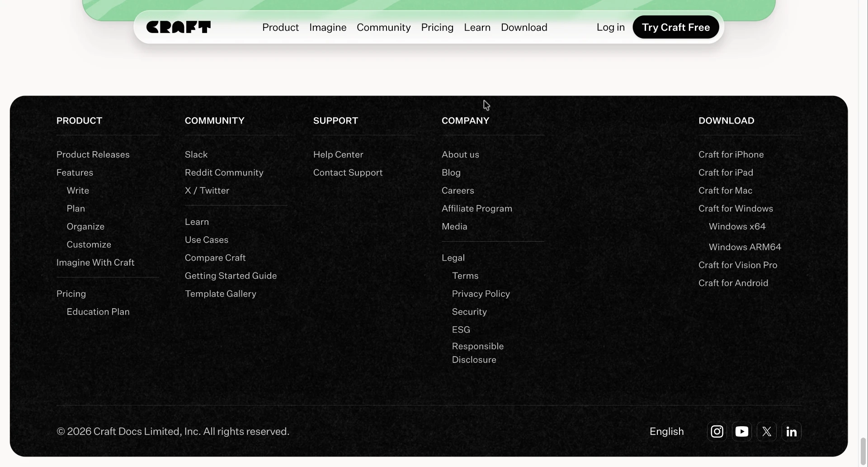The width and height of the screenshot is (868, 467).
Task: Open the About us link
Action: tap(460, 154)
